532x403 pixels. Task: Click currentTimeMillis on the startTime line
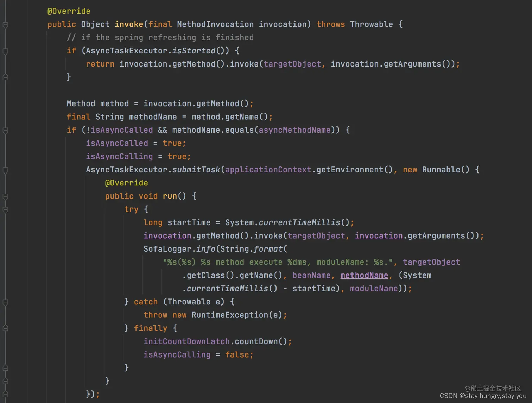[x=299, y=222]
